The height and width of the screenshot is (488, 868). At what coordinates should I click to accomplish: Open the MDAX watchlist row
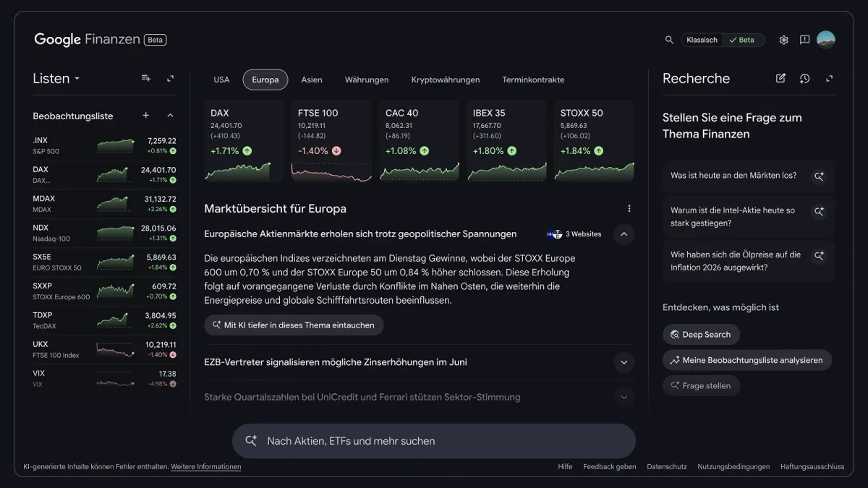coord(104,204)
